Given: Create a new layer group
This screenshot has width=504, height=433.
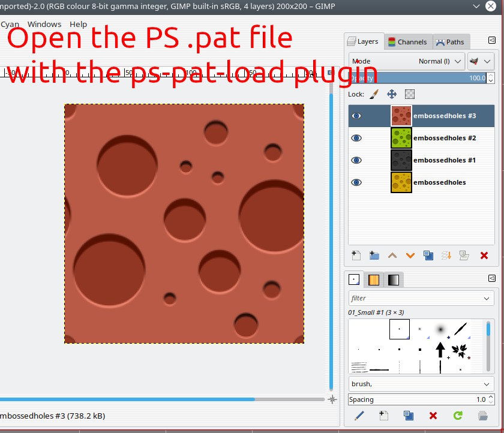Looking at the screenshot, I should pyautogui.click(x=374, y=255).
